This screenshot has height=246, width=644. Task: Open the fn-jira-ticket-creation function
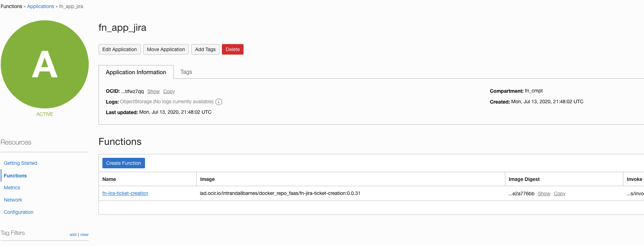point(125,193)
